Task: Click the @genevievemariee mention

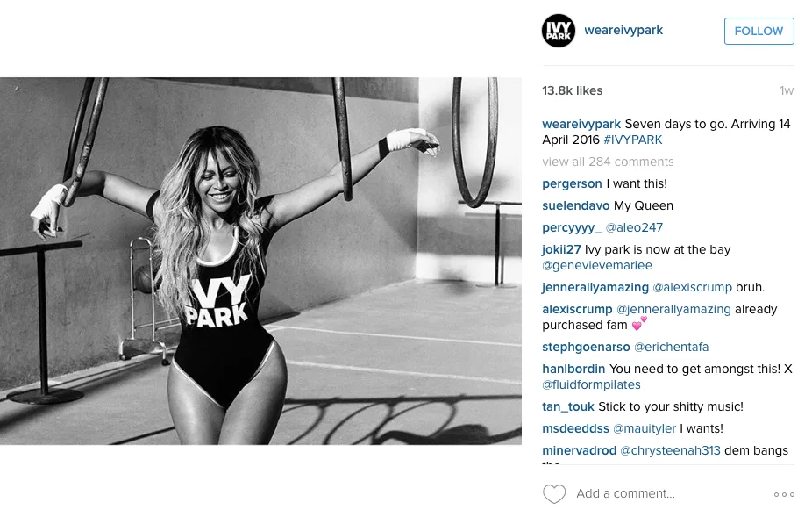Action: [x=597, y=265]
